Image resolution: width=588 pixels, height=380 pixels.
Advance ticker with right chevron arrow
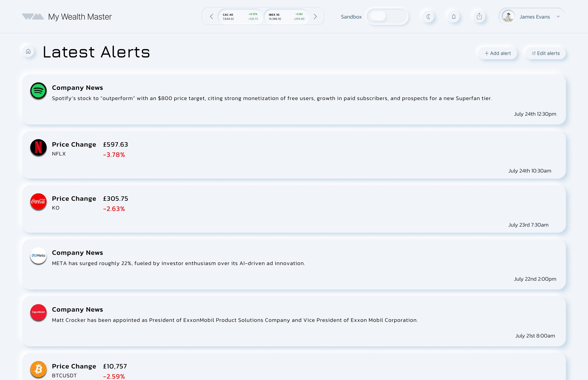[x=315, y=16]
